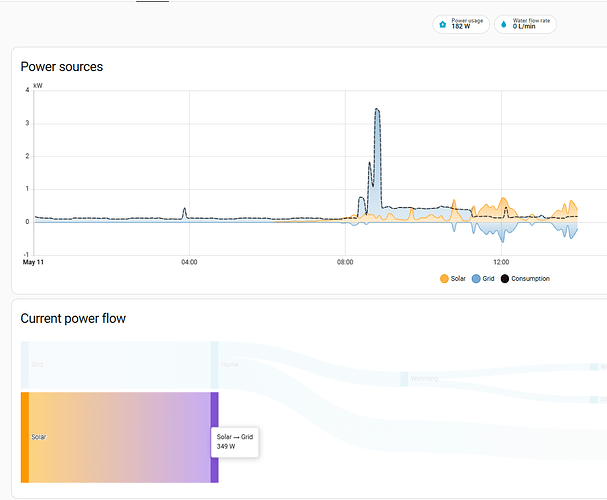Viewport: 607px width, 500px height.
Task: Click the 12:00 marker on chart axis
Action: tap(501, 262)
